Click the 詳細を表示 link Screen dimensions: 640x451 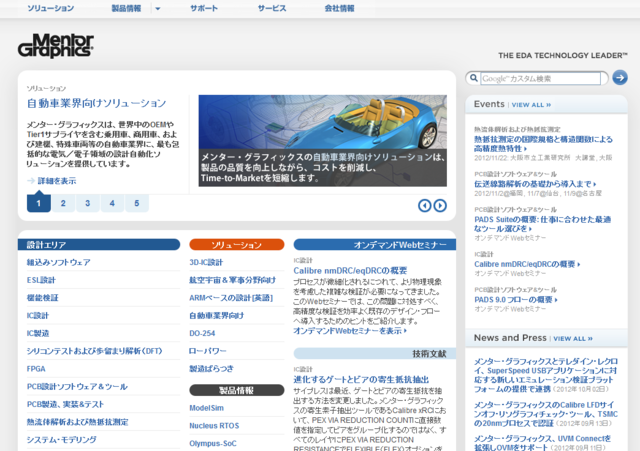tap(57, 181)
